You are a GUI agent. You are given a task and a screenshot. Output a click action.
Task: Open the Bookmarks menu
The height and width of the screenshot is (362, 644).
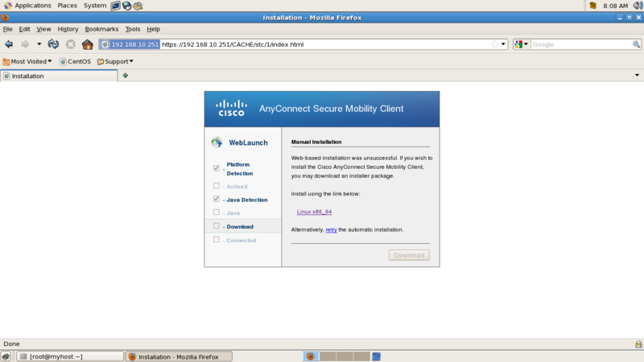[x=101, y=29]
